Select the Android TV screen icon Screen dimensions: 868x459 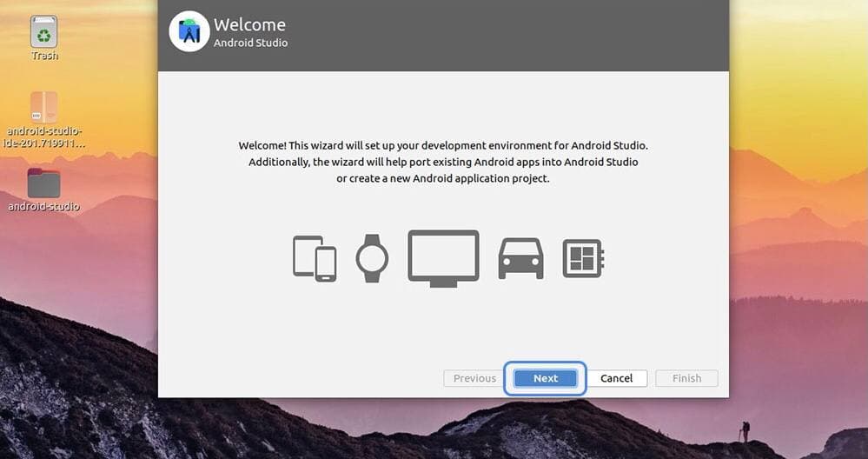pyautogui.click(x=443, y=258)
